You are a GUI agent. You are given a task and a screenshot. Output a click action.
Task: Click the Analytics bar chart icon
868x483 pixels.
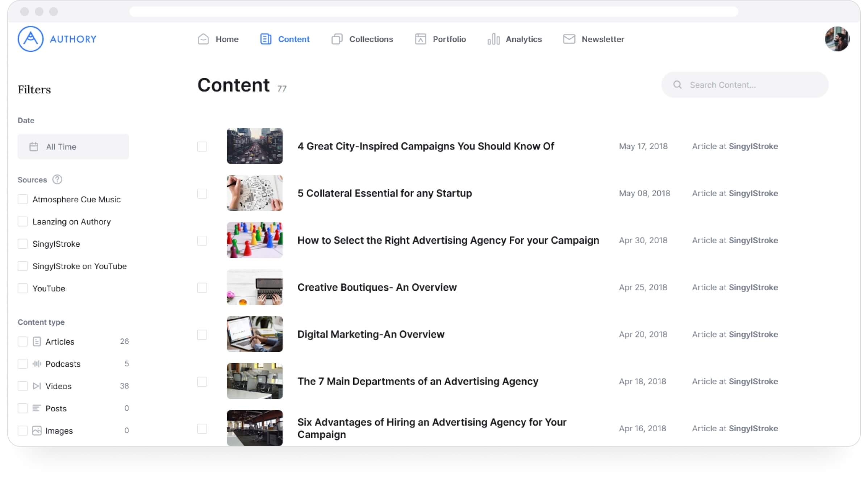click(x=493, y=39)
